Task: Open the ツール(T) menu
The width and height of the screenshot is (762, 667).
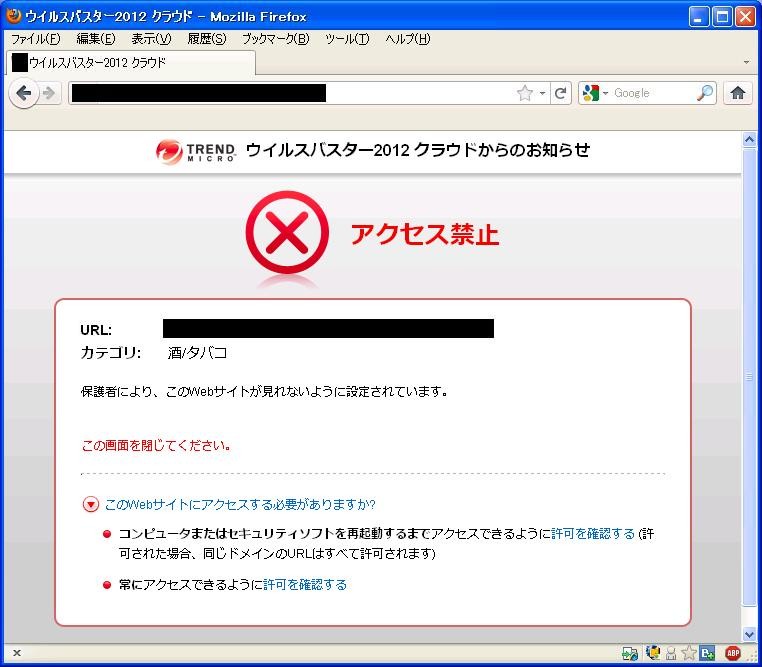Action: pos(347,39)
